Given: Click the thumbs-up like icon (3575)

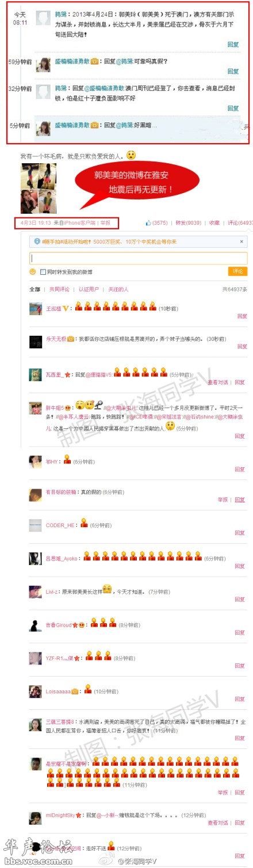Looking at the screenshot, I should coord(149,223).
